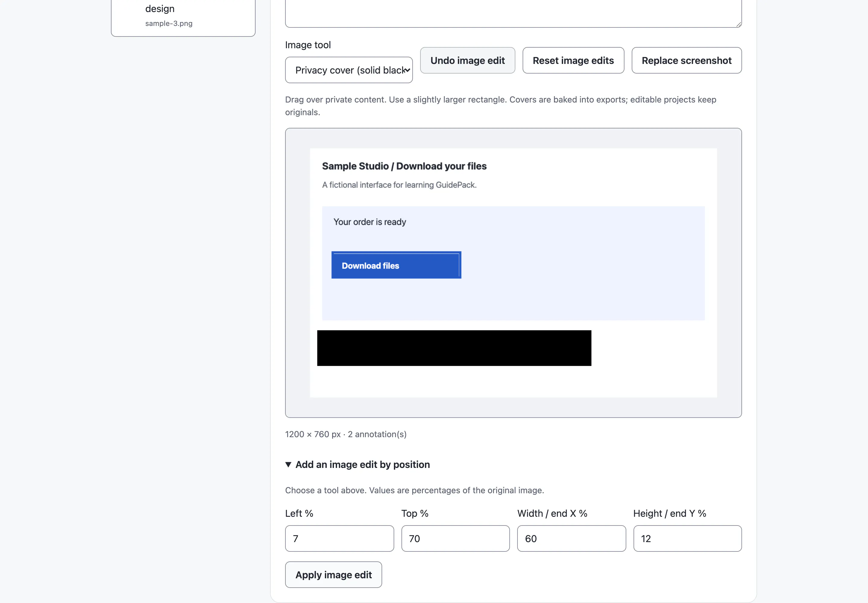The width and height of the screenshot is (868, 603).
Task: Select the black privacy cover rectangle
Action: click(x=454, y=348)
